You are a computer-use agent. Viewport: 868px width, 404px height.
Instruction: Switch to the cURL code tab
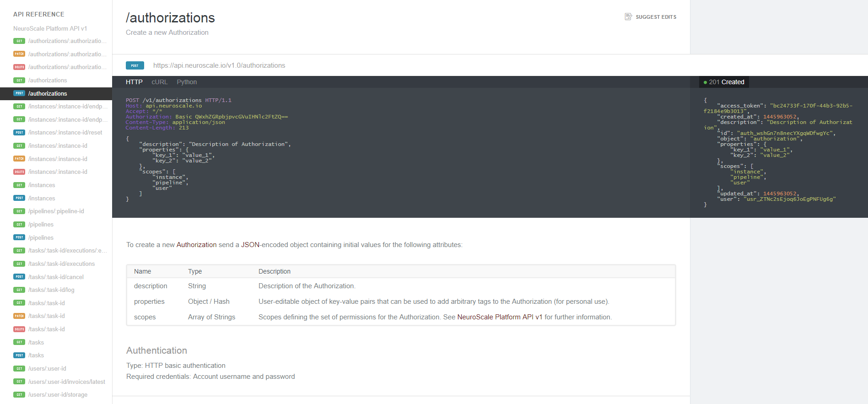pos(160,82)
